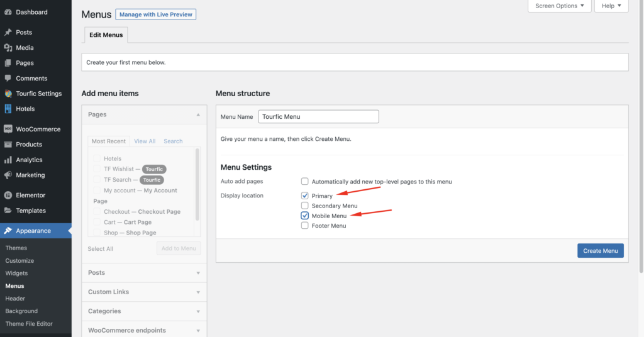Click the Comments speech bubble icon

pyautogui.click(x=8, y=78)
